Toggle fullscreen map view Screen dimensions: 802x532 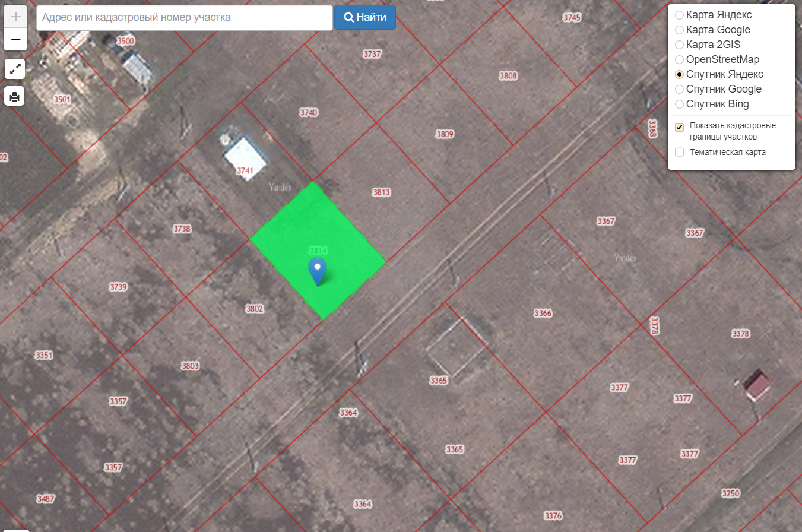14,69
